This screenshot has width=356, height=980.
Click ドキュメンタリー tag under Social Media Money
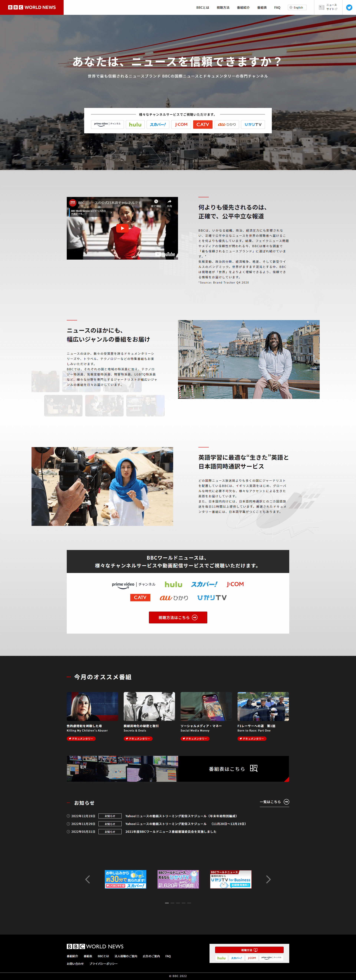[195, 739]
